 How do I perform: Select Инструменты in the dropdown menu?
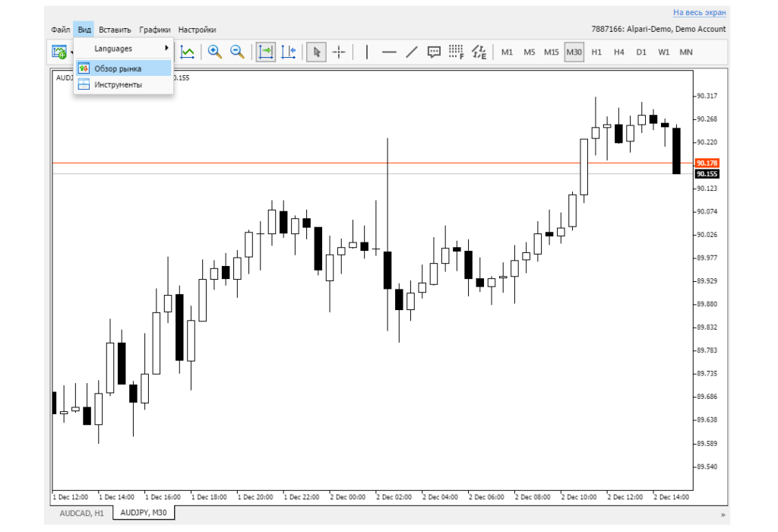(118, 85)
